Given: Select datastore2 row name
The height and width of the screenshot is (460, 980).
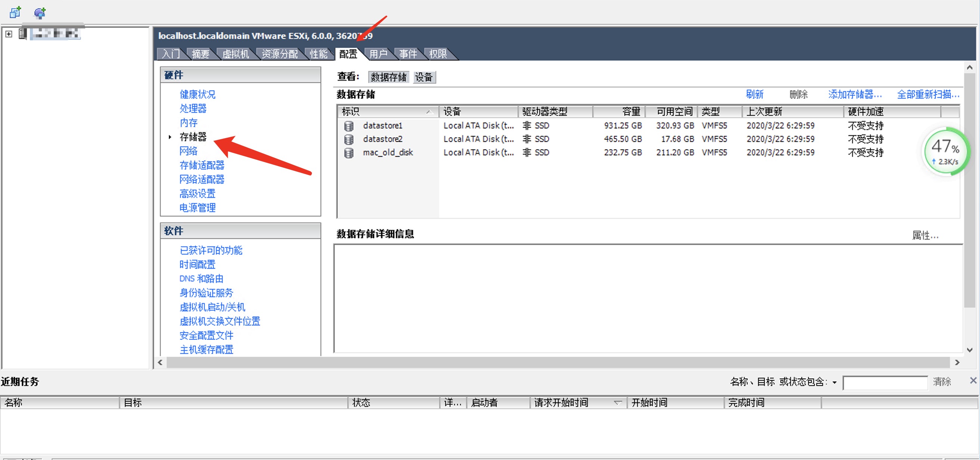Looking at the screenshot, I should pos(382,139).
